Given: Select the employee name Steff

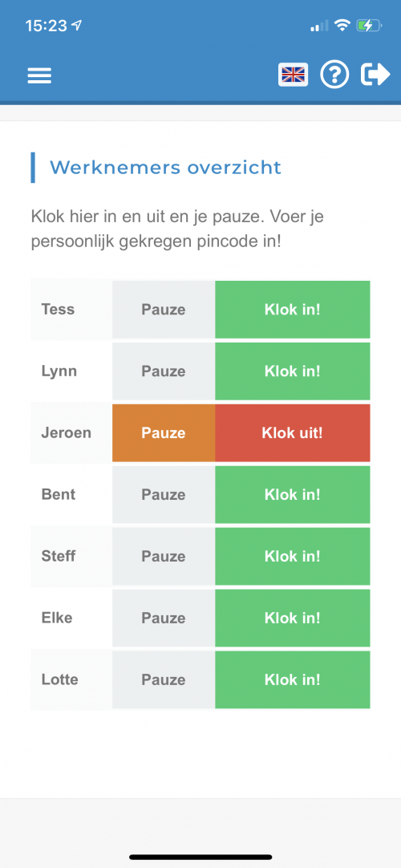Looking at the screenshot, I should [x=58, y=556].
